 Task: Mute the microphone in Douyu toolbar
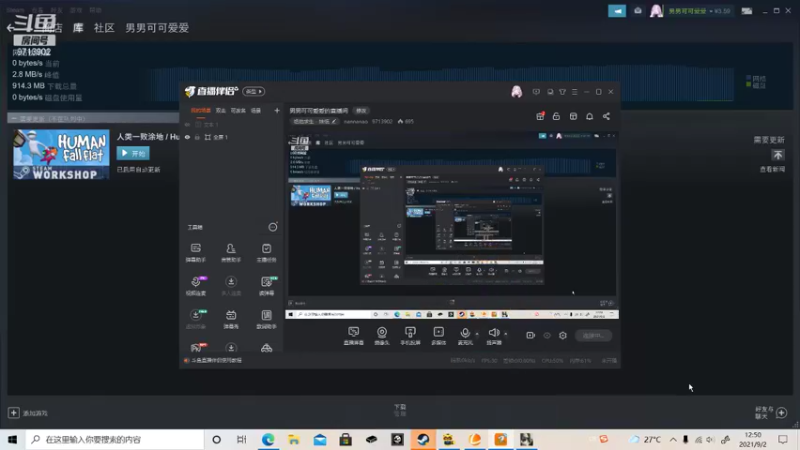coord(465,336)
